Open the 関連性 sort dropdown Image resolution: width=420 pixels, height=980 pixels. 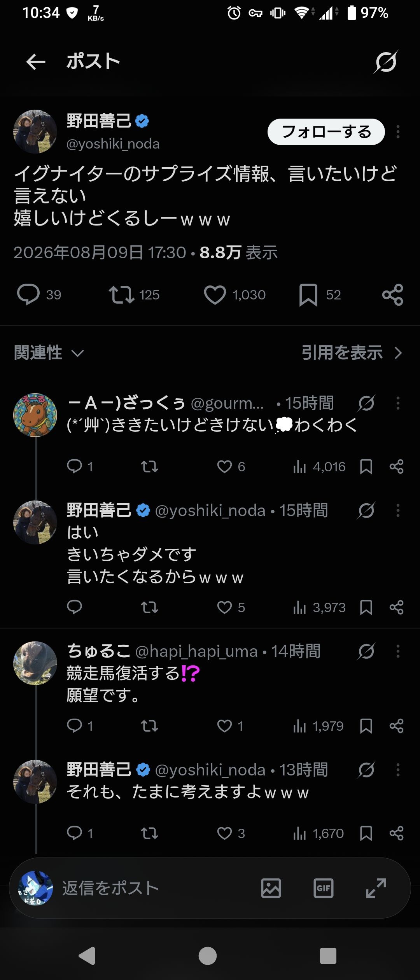49,353
